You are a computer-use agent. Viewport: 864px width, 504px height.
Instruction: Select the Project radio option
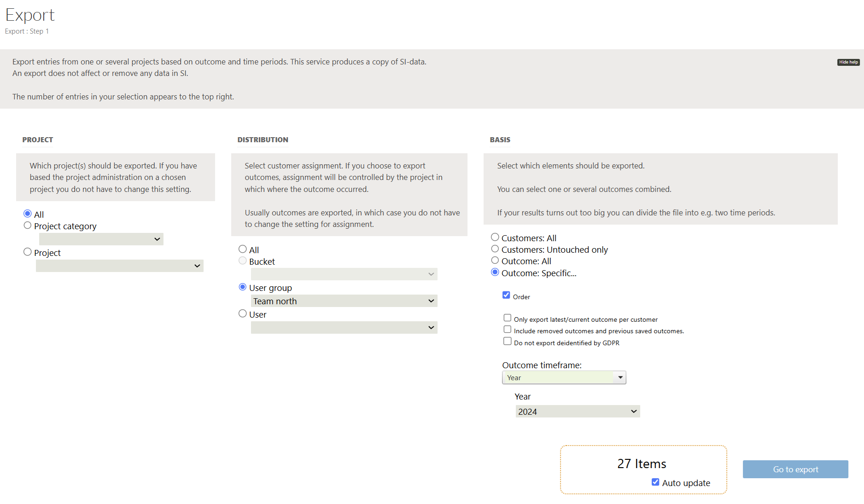[x=28, y=252]
